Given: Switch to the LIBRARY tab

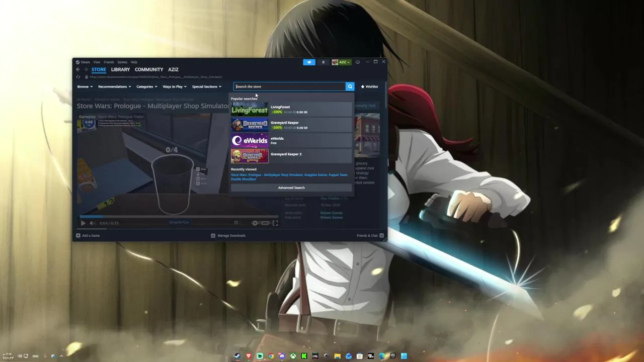Looking at the screenshot, I should click(120, 69).
